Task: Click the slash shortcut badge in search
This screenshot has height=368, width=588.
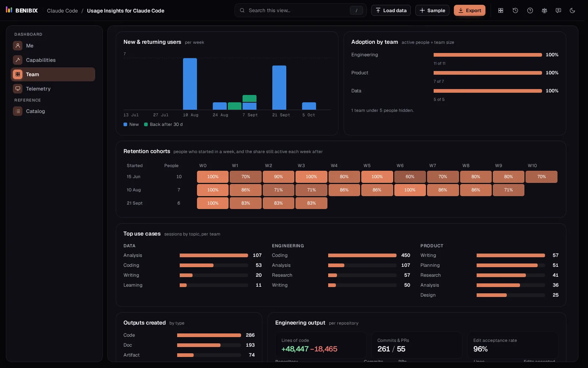Action: [x=356, y=10]
